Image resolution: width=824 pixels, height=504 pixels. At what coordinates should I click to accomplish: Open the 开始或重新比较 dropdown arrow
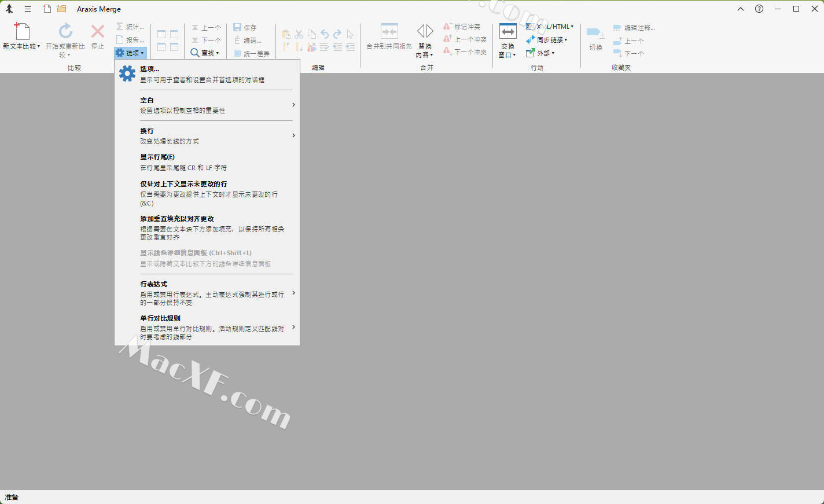[x=68, y=55]
